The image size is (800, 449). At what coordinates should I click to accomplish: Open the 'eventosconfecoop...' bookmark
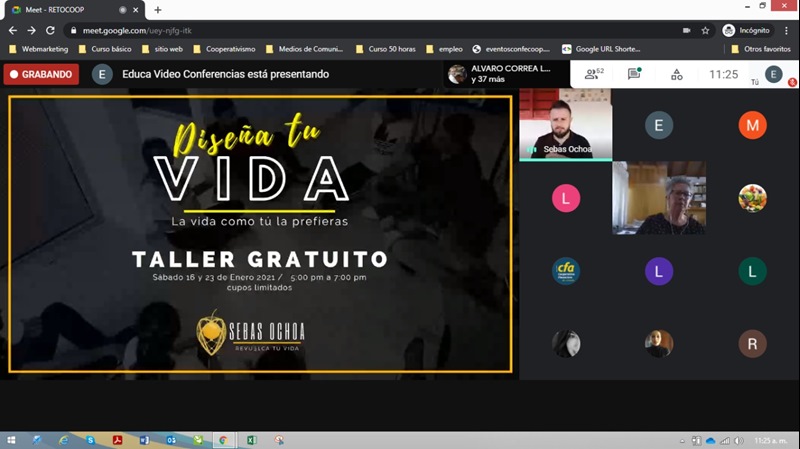pos(512,49)
